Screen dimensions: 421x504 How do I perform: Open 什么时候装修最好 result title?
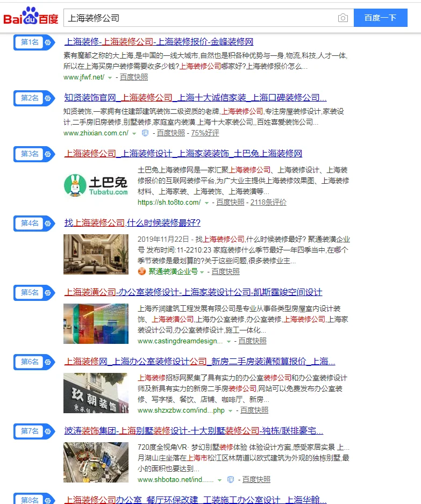(x=132, y=222)
